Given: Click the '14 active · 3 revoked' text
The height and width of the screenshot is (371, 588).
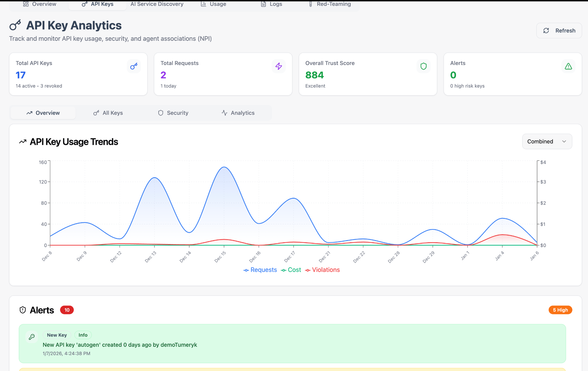Looking at the screenshot, I should point(39,86).
